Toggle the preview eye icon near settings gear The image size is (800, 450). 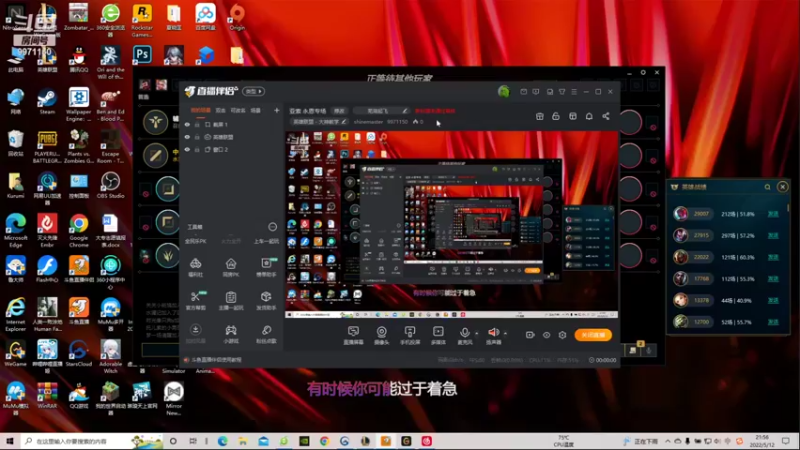click(546, 335)
